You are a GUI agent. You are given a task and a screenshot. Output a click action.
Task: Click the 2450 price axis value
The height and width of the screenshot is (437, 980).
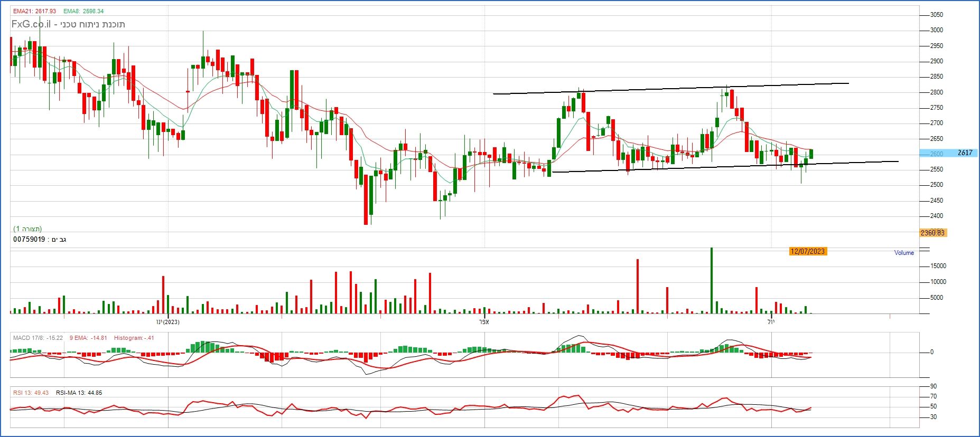pyautogui.click(x=937, y=201)
